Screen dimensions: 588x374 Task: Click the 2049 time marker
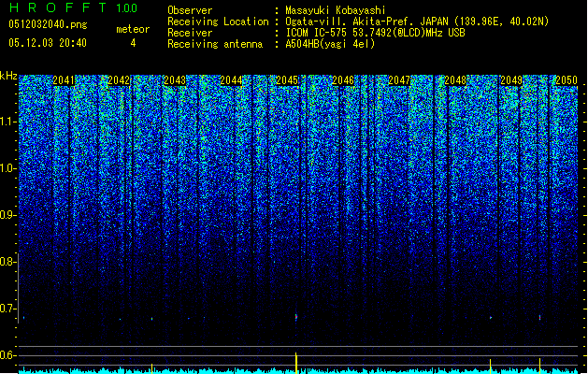pos(511,80)
